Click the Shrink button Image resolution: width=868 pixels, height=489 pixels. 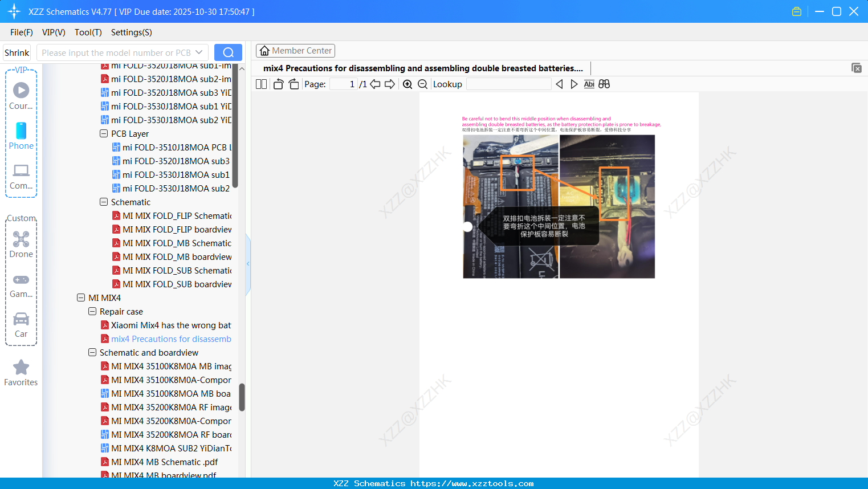(x=17, y=52)
